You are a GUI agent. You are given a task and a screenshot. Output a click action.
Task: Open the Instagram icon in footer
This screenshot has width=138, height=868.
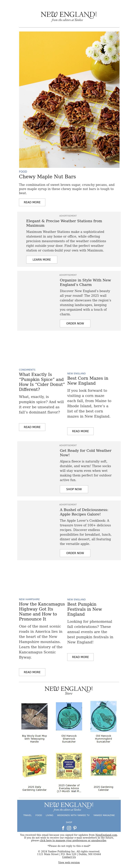click(69, 828)
